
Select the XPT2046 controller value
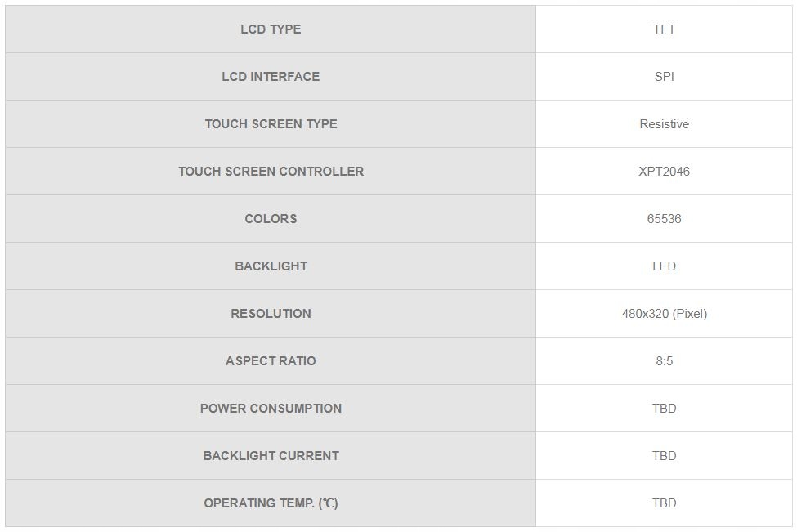pyautogui.click(x=664, y=172)
